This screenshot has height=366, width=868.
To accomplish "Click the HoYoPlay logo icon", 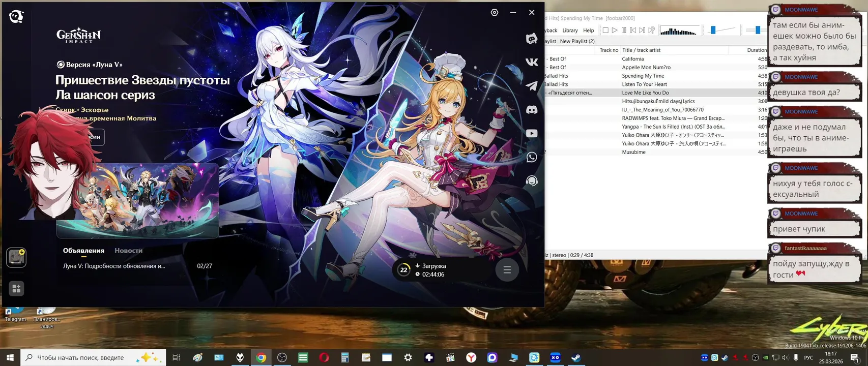I will tap(16, 16).
